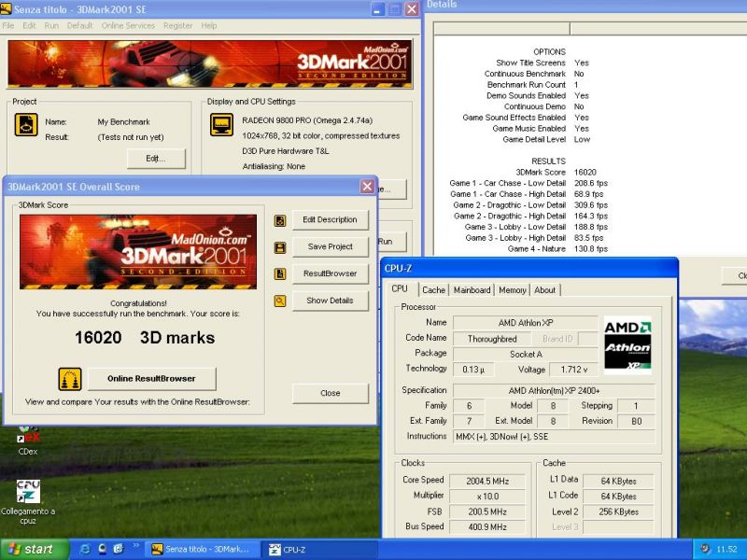The image size is (747, 560).
Task: Click the webcam icon in the quick launch bar
Action: [102, 549]
